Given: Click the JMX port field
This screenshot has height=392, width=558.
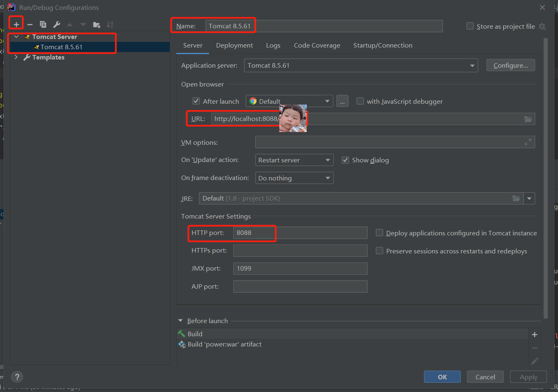Looking at the screenshot, I should point(300,269).
